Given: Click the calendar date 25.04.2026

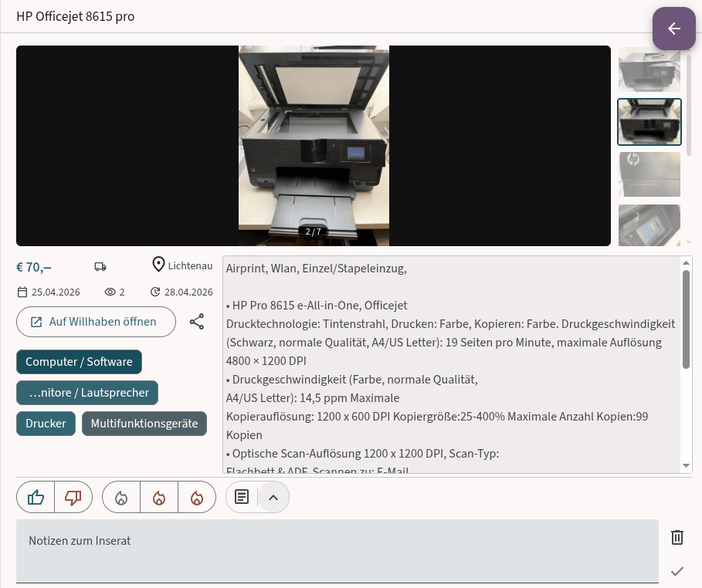Looking at the screenshot, I should pos(49,292).
